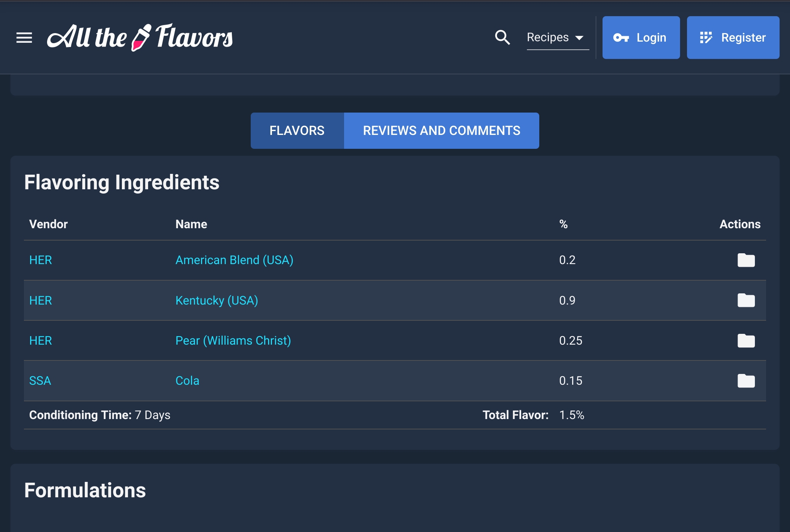Click the key icon on Login
Screen dimensions: 790x532
(x=621, y=38)
